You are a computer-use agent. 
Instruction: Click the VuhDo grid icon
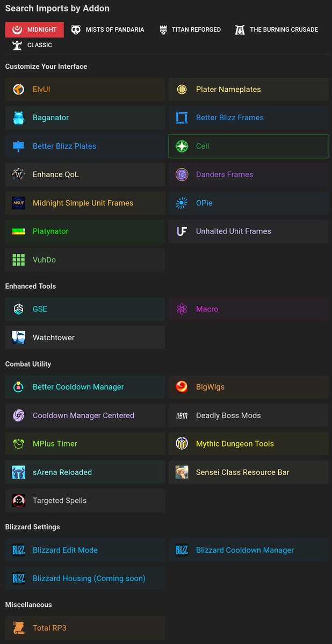(19, 260)
